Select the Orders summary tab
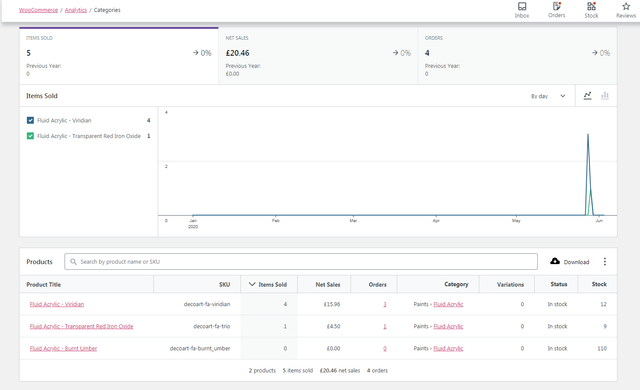This screenshot has height=390, width=640. tap(518, 56)
